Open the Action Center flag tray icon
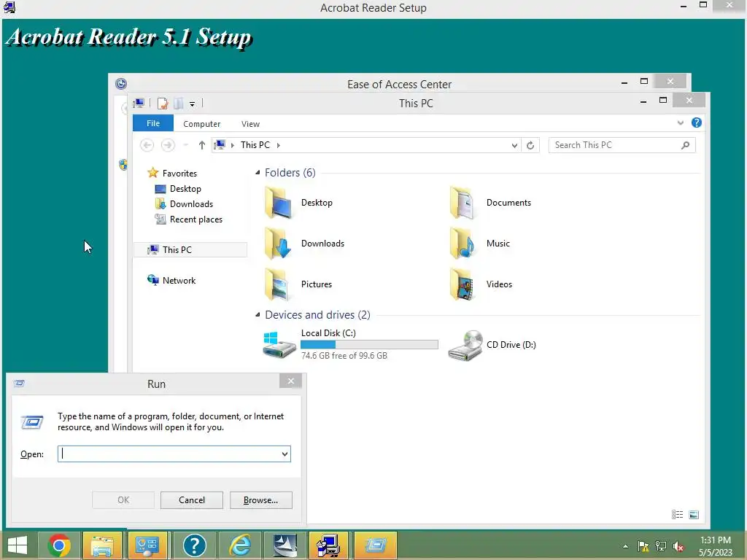 pyautogui.click(x=643, y=546)
